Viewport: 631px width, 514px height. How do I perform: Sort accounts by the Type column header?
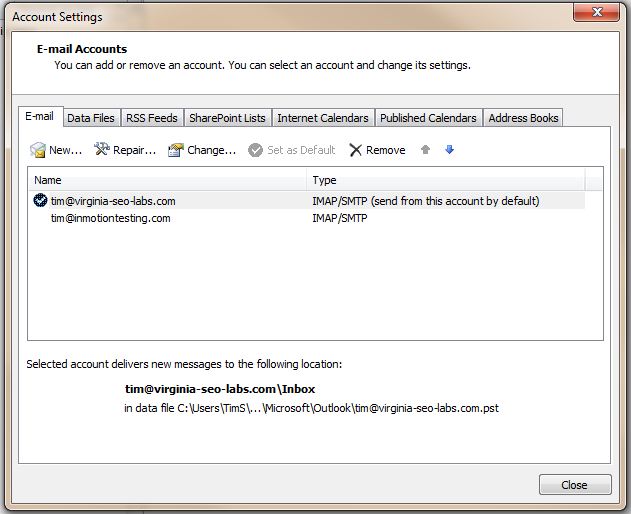pyautogui.click(x=445, y=180)
